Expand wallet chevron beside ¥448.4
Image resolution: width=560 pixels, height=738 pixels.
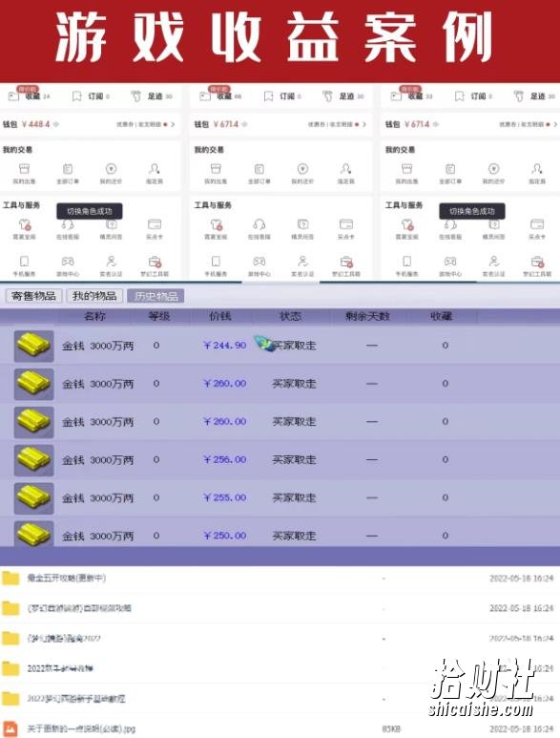[x=173, y=124]
